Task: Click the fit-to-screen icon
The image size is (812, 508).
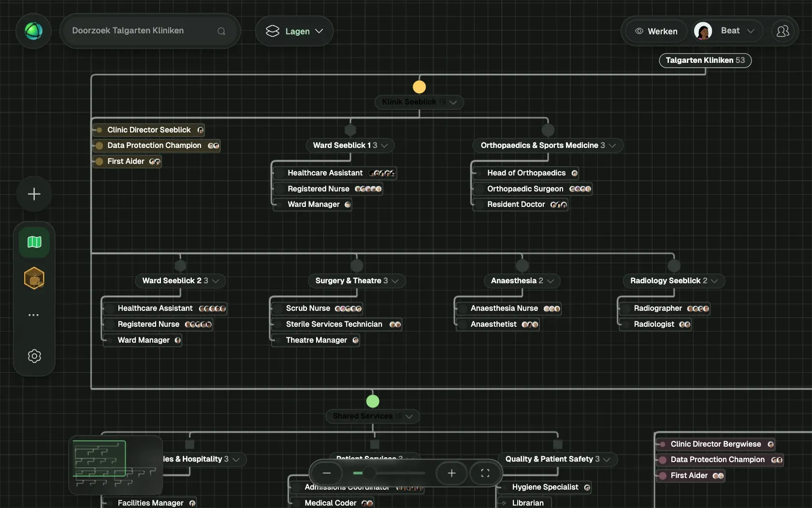Action: point(485,473)
